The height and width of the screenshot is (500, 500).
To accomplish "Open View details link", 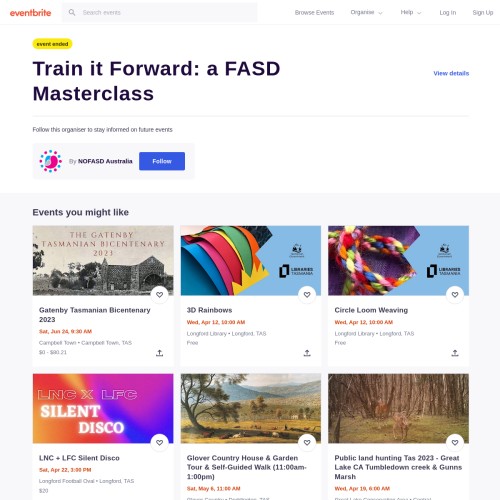I will coord(451,73).
